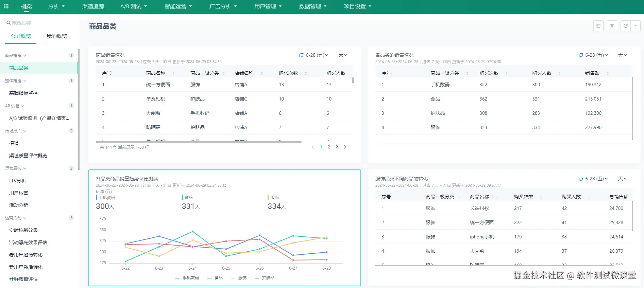Open the A/B 测试 top menu
The image size is (644, 288).
(134, 6)
